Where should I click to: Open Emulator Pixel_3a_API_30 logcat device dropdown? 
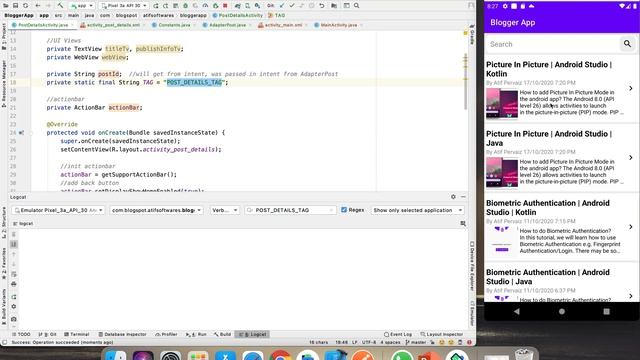[58, 210]
